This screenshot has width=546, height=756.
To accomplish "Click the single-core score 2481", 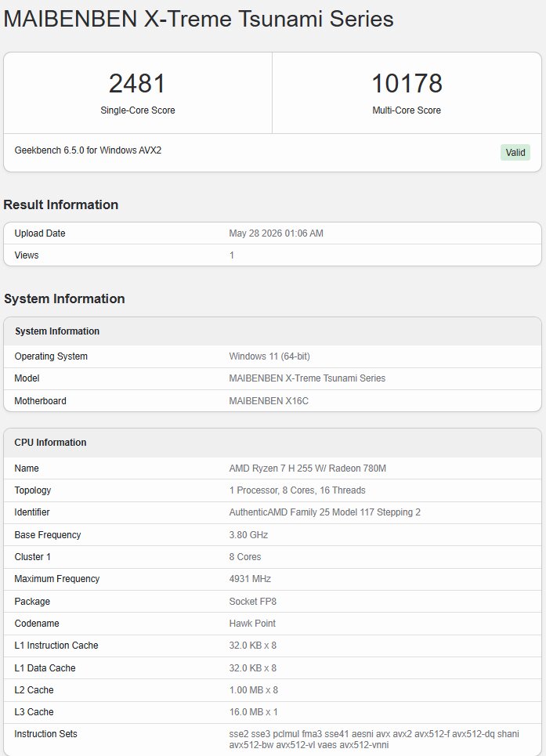I will coord(137,83).
